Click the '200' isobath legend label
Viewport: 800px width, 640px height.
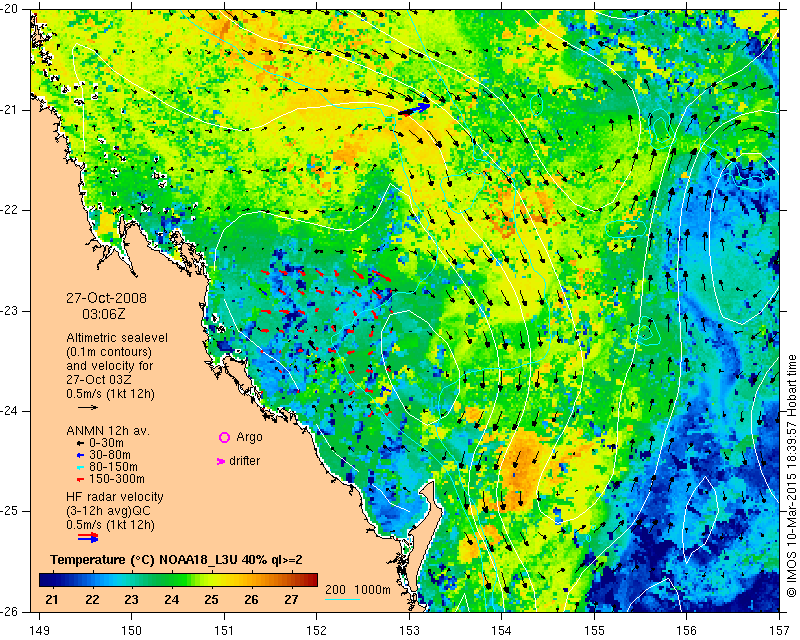pyautogui.click(x=335, y=590)
